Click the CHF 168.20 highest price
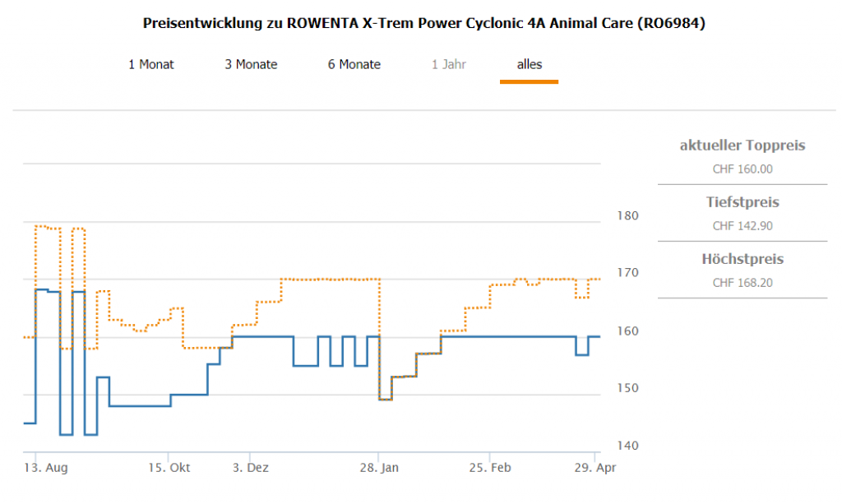 (x=742, y=283)
